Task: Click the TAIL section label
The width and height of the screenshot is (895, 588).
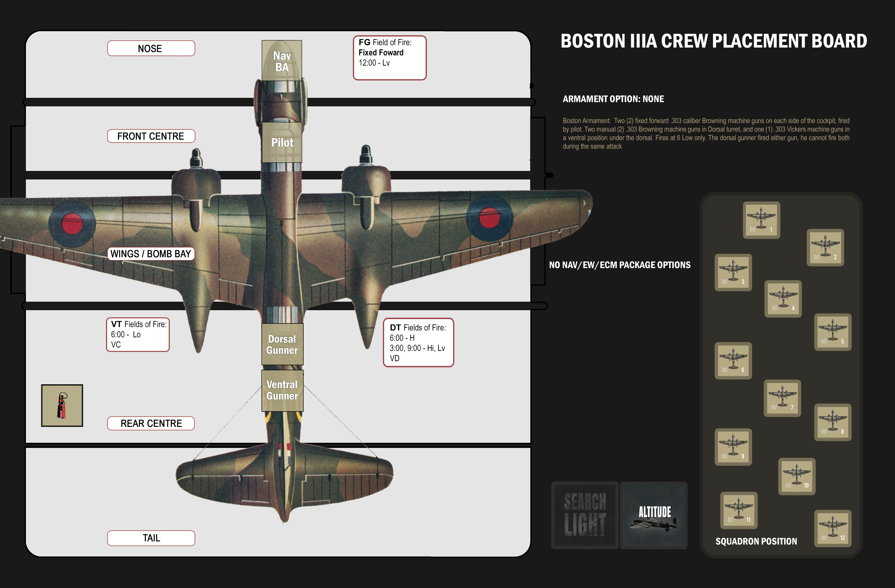Action: click(151, 538)
